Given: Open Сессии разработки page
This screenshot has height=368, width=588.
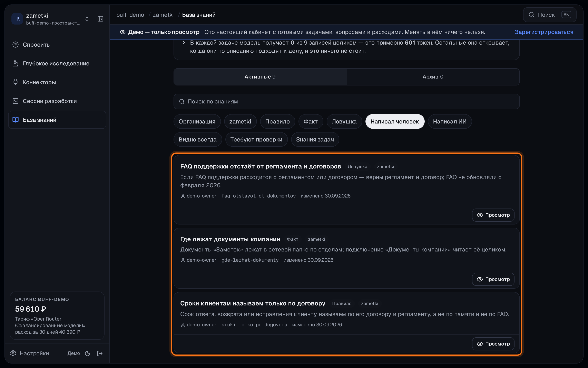Looking at the screenshot, I should click(57, 101).
